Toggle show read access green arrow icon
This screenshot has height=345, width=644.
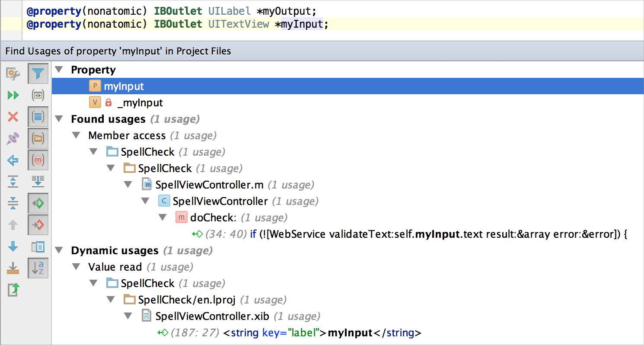click(38, 203)
